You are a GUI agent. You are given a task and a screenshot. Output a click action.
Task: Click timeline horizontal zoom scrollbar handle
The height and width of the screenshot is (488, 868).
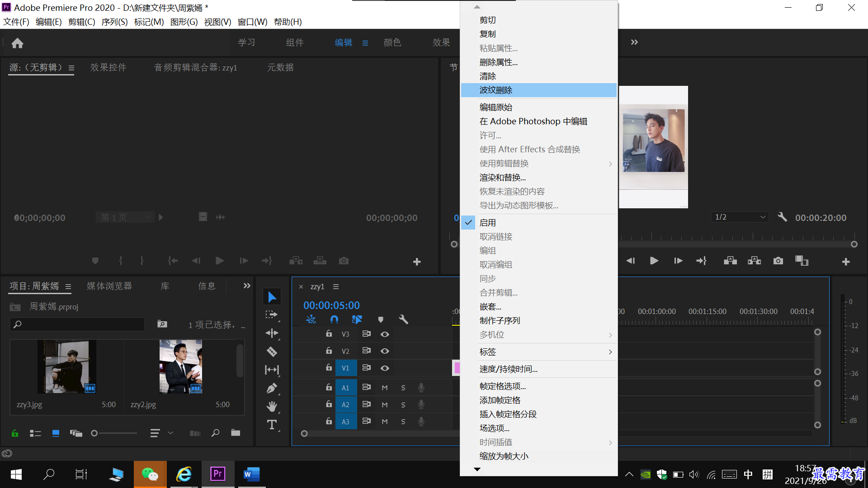pyautogui.click(x=304, y=434)
